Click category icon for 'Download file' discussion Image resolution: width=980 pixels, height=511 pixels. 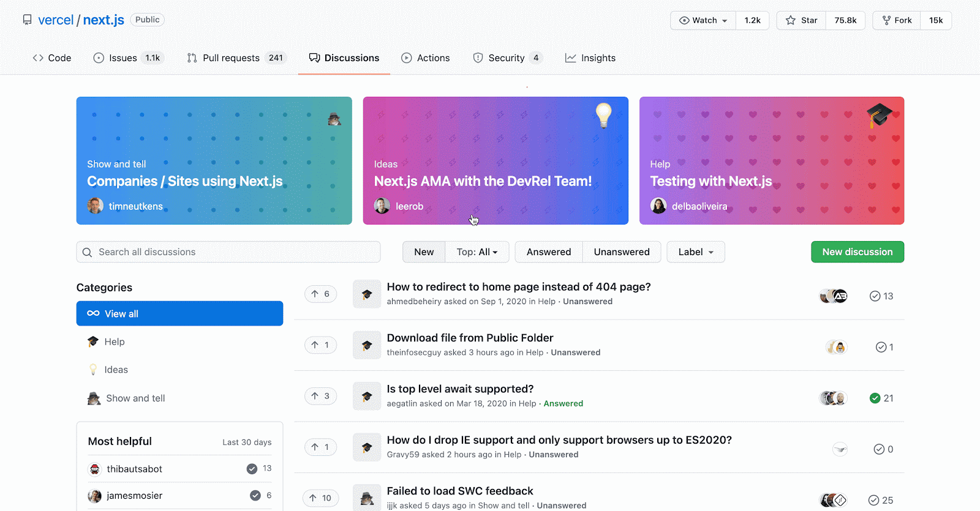pos(367,345)
